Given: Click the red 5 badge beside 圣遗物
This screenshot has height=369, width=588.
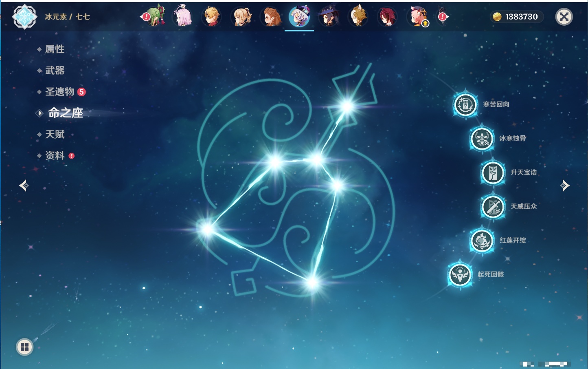Looking at the screenshot, I should [x=81, y=92].
